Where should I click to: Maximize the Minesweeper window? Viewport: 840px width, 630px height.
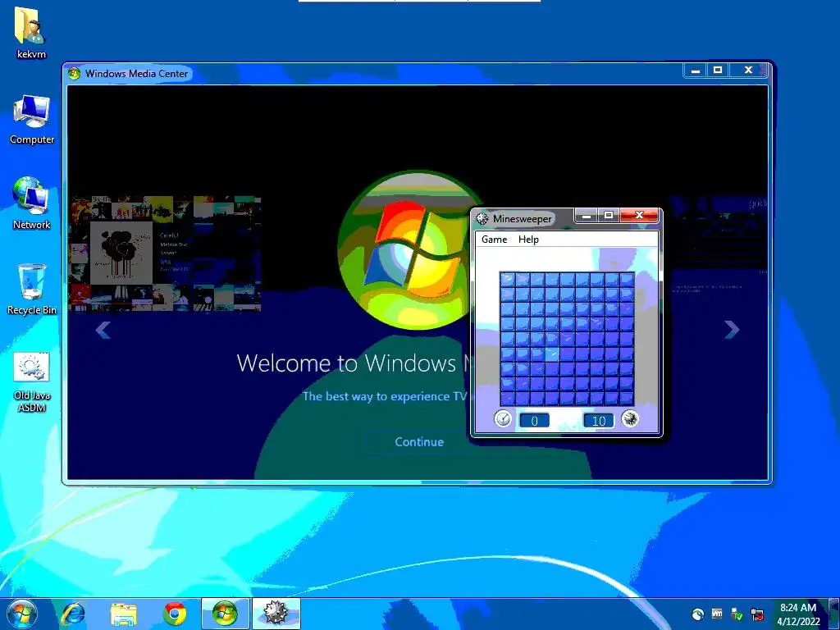tap(609, 216)
